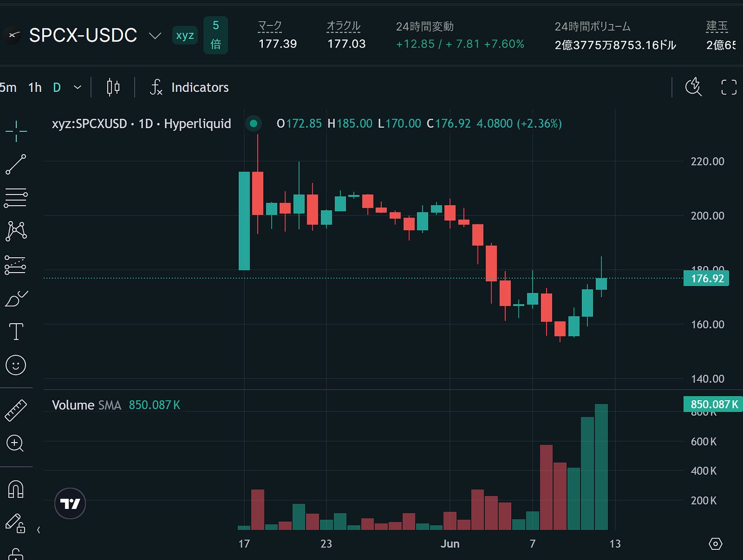
Task: Click the 5倍 leverage badge
Action: pyautogui.click(x=215, y=35)
